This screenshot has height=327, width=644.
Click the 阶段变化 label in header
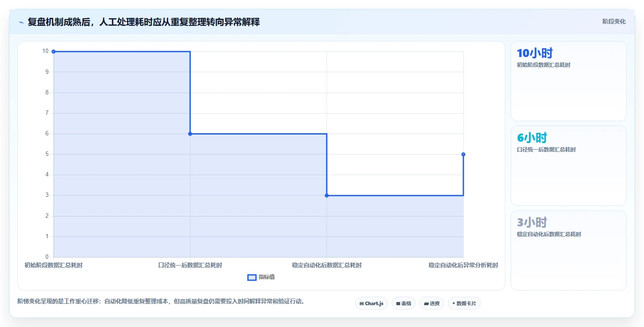point(614,21)
